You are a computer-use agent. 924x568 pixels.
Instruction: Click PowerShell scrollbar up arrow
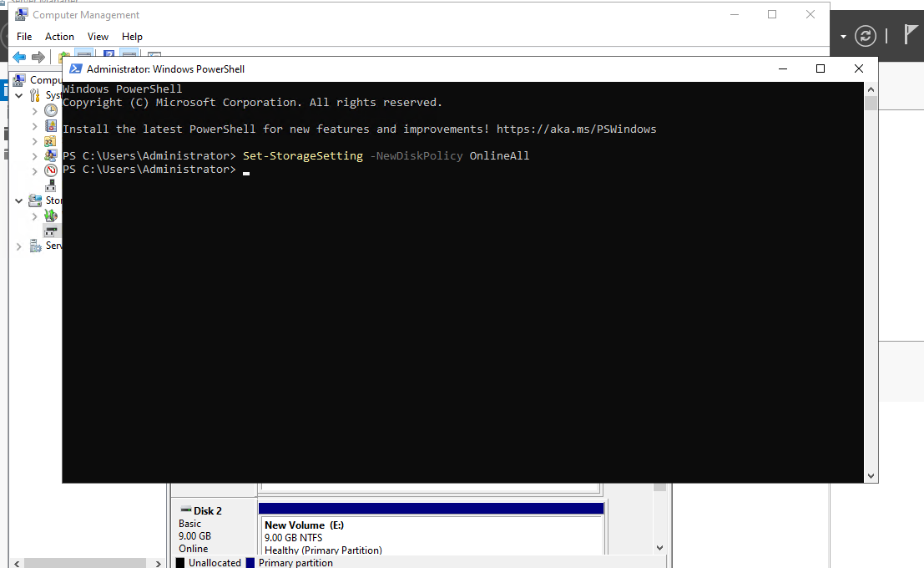pyautogui.click(x=871, y=89)
